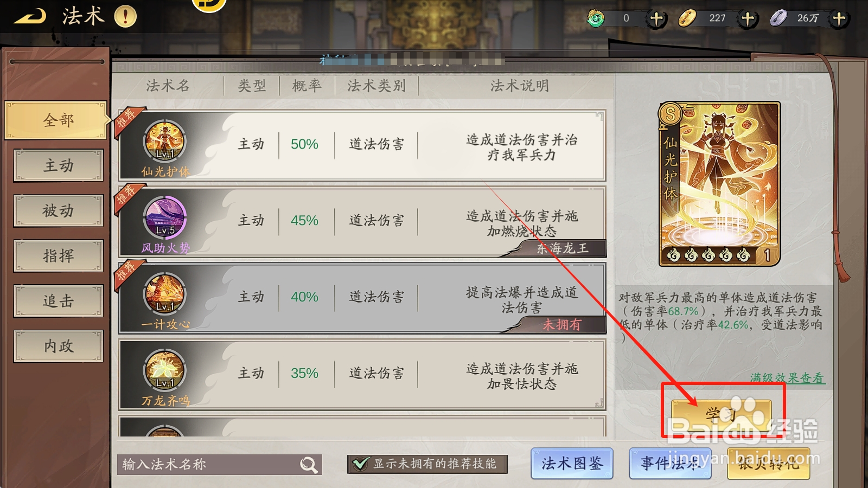Screen dimensions: 868x488
Task: Click the back arrow icon
Action: pos(30,16)
